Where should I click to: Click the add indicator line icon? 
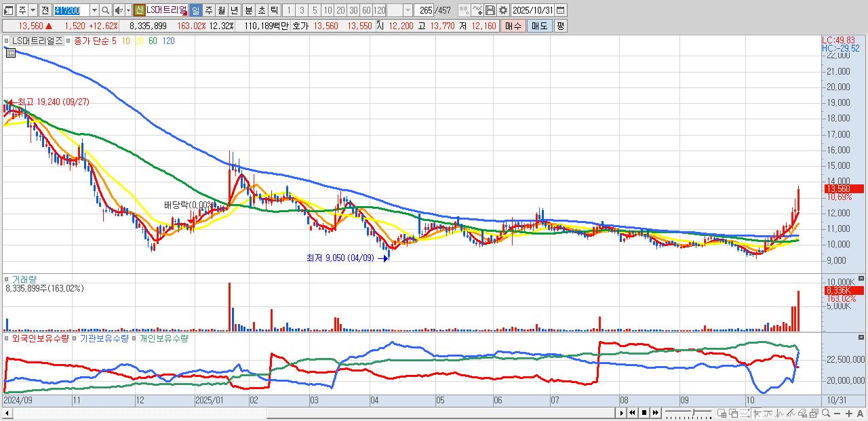pyautogui.click(x=478, y=10)
